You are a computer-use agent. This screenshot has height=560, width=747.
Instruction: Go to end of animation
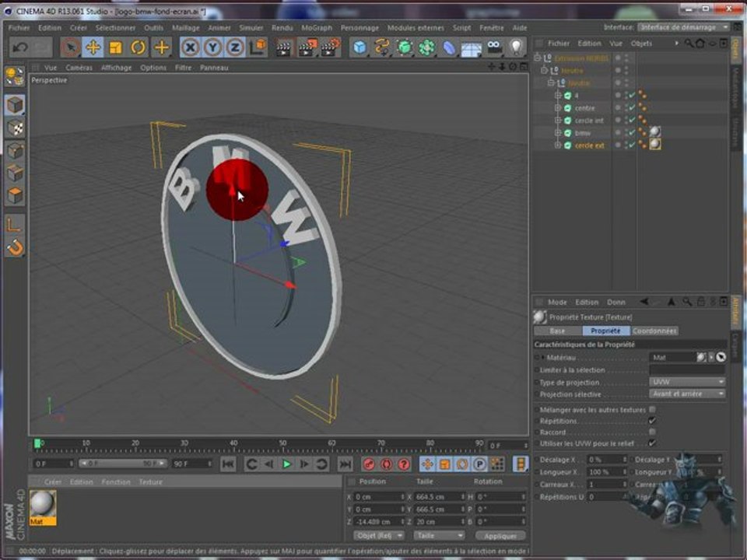[345, 464]
